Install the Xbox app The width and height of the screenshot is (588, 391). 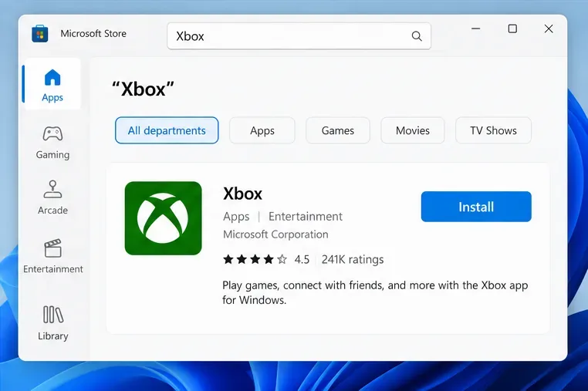[476, 207]
